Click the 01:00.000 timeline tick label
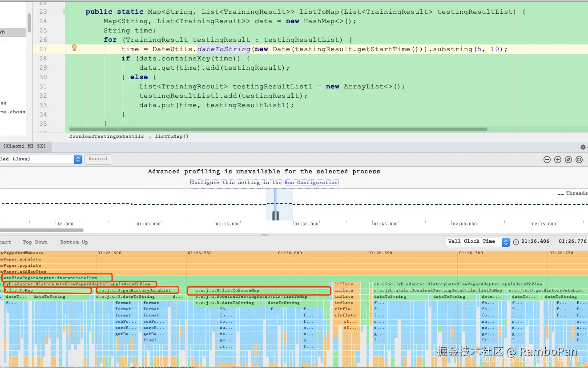The image size is (588, 368). click(x=148, y=224)
